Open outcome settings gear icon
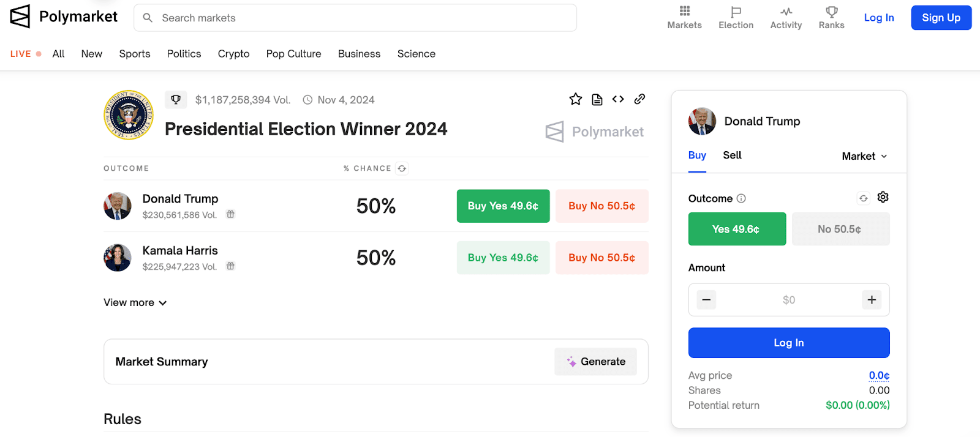This screenshot has width=980, height=437. click(883, 197)
